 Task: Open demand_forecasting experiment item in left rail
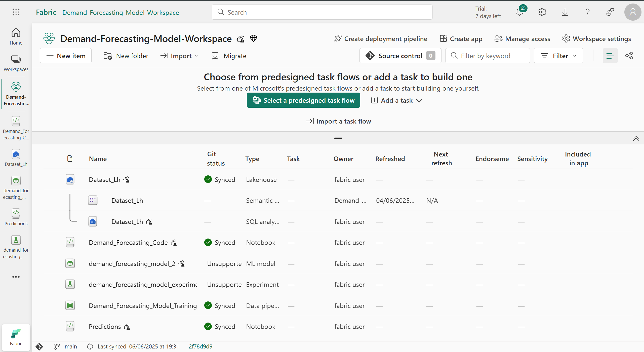click(16, 247)
